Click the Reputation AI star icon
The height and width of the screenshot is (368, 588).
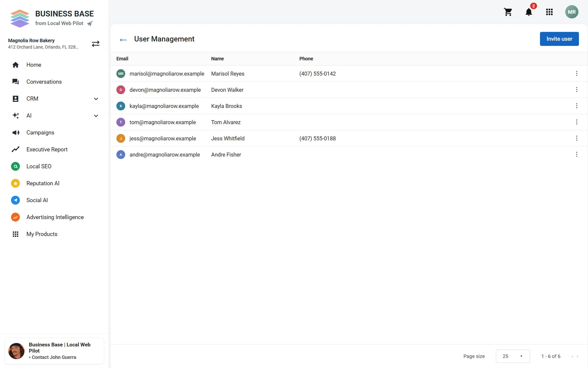coord(15,183)
